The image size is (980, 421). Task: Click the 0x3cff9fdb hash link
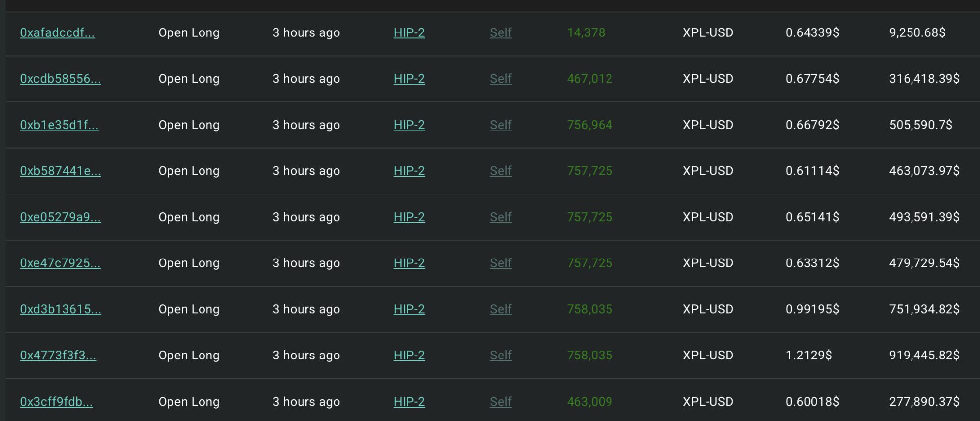(x=56, y=402)
